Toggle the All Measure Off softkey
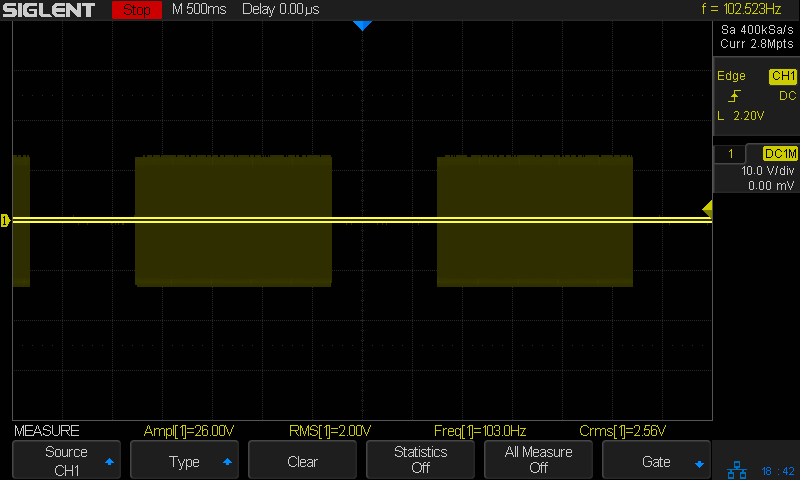This screenshot has height=480, width=800. 538,460
